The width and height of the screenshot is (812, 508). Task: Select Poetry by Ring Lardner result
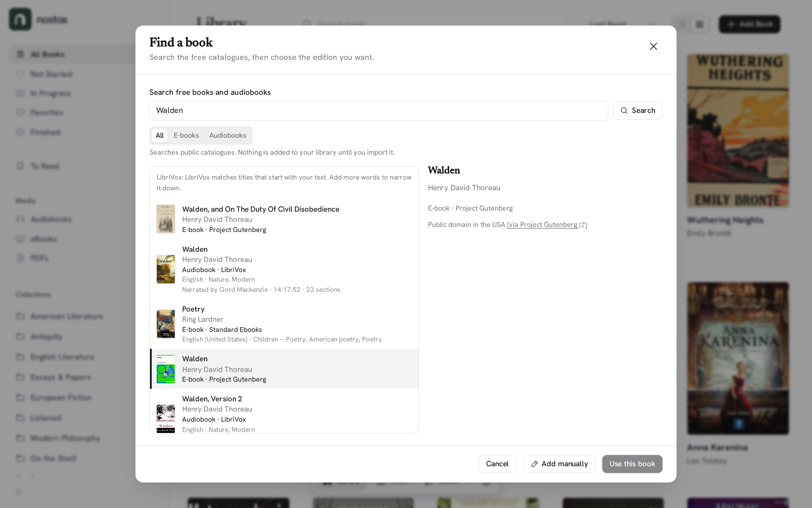[x=284, y=324]
